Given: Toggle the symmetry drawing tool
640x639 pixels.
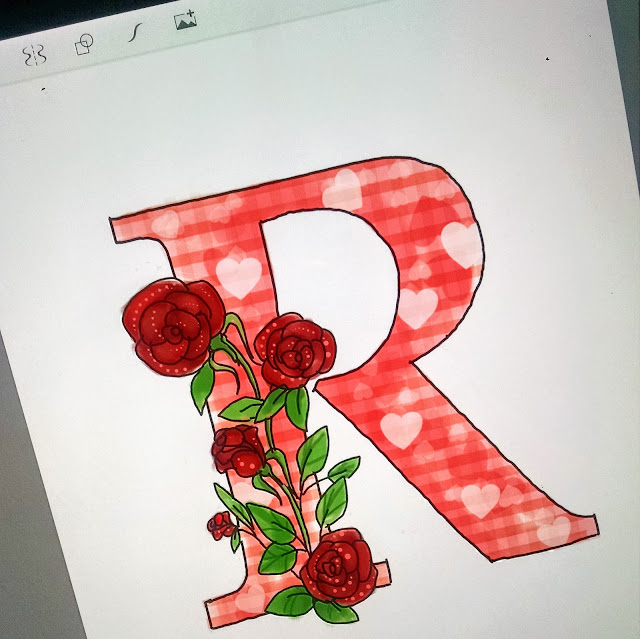Looking at the screenshot, I should [34, 55].
